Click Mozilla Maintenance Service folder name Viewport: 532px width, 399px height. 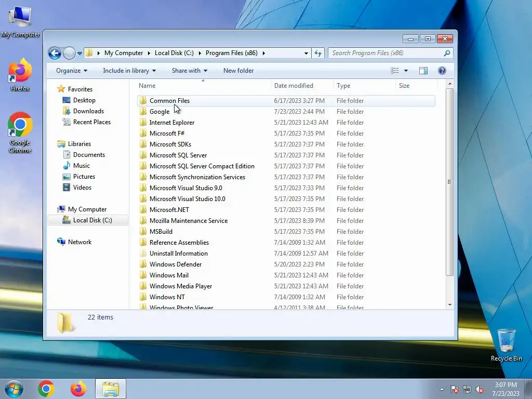click(x=189, y=220)
